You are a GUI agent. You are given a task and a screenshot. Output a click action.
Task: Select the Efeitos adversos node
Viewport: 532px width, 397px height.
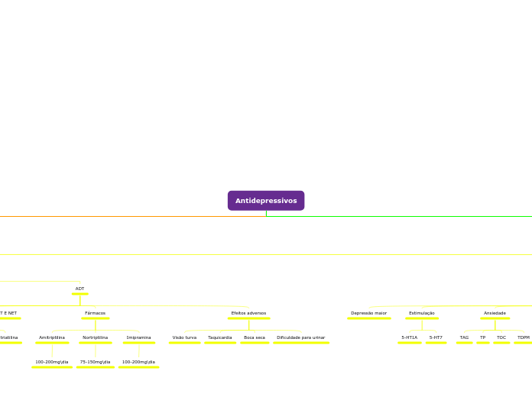(248, 313)
